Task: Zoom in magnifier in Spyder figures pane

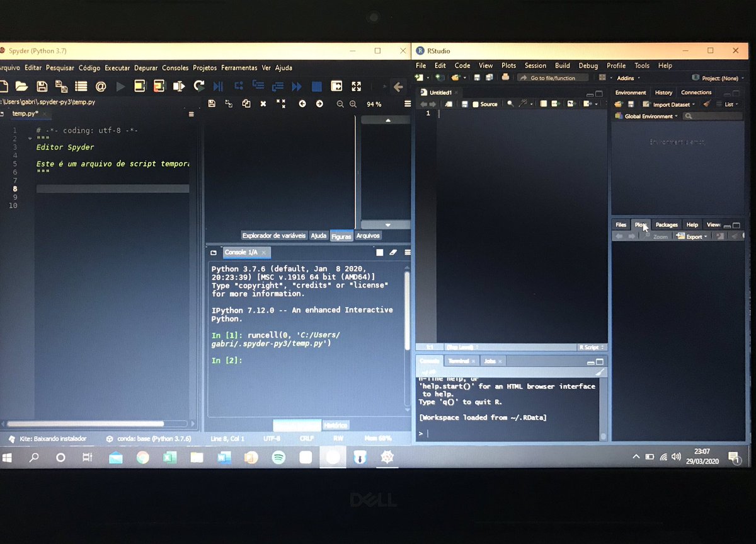Action: (353, 104)
